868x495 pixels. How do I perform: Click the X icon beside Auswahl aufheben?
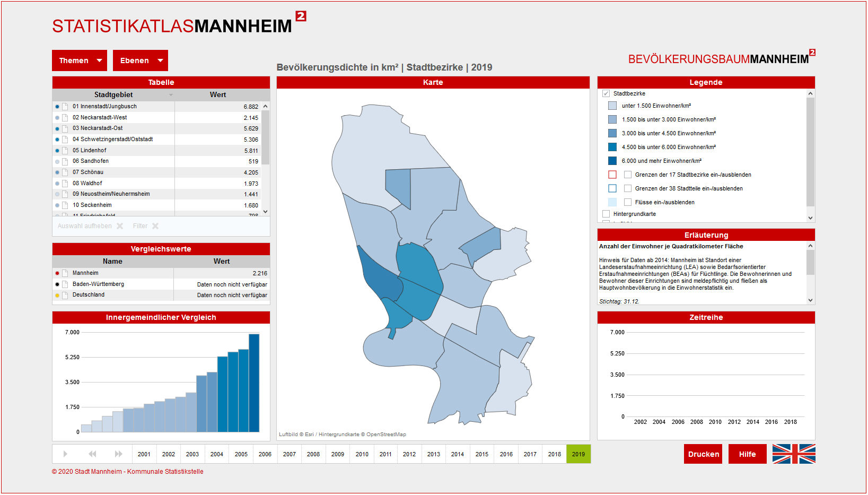tap(120, 226)
